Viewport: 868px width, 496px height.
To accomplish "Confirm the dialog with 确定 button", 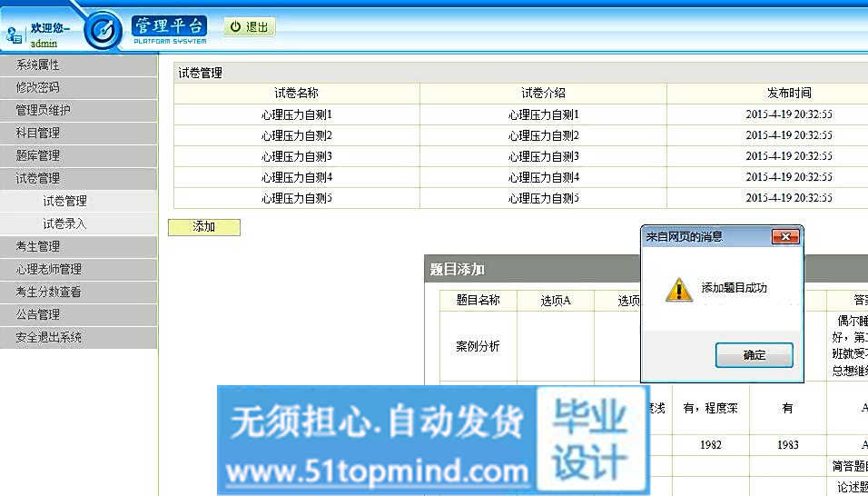I will pyautogui.click(x=754, y=355).
